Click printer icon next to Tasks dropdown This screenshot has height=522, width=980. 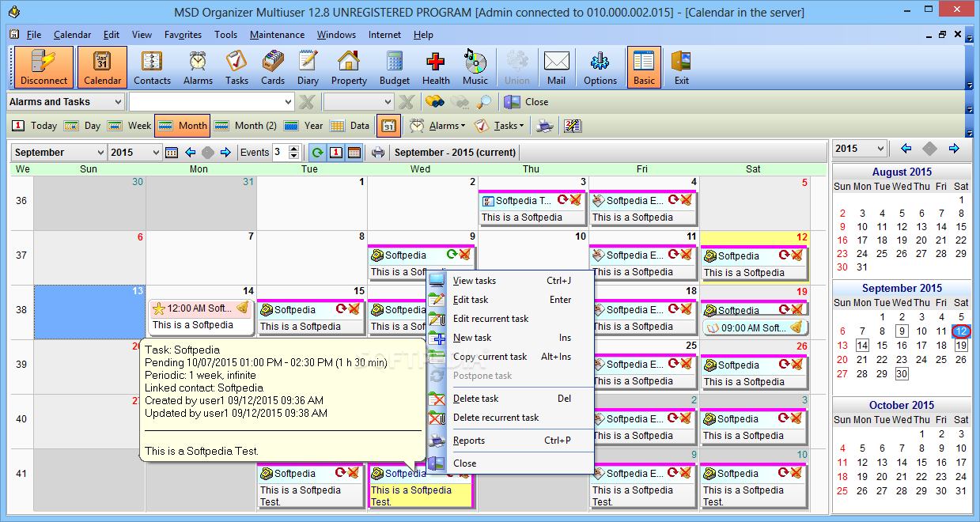[x=543, y=125]
